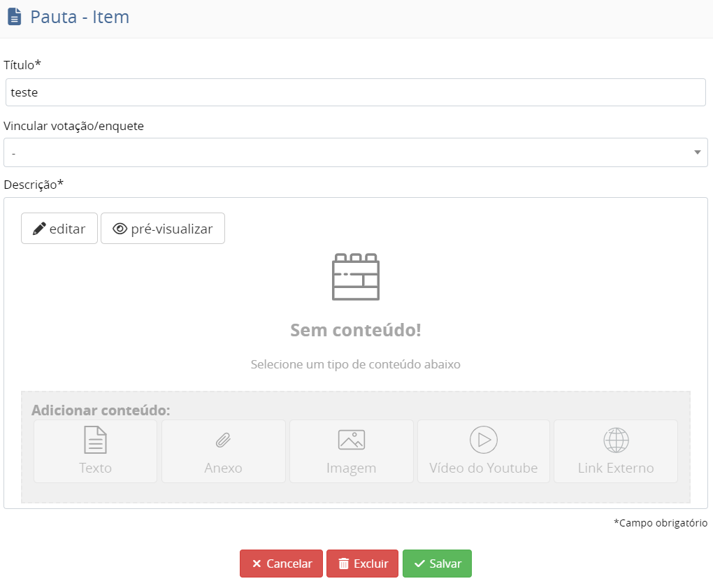Add Vídeo do Youtube content
The image size is (713, 588).
(483, 451)
